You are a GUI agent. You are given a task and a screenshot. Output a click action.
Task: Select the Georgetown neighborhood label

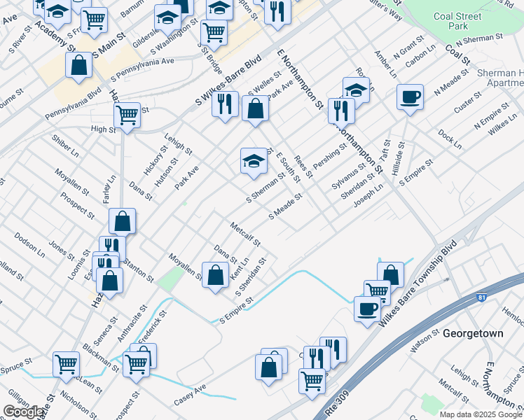pyautogui.click(x=473, y=333)
